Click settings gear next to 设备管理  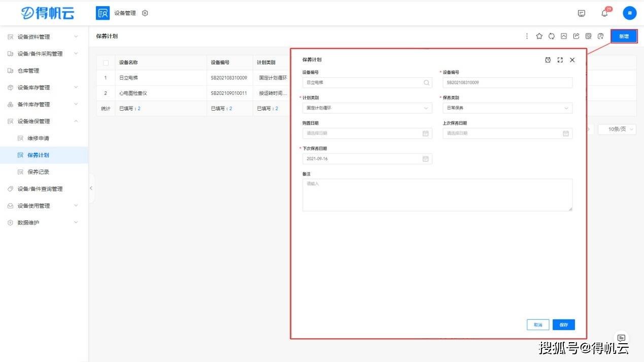[x=145, y=13]
